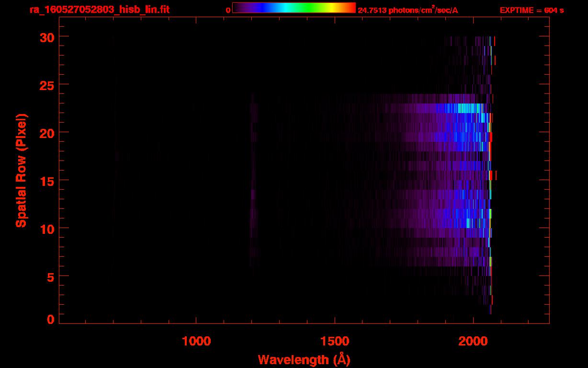Viewport: 588px width, 368px height.
Task: Click the EXPTIME = 604 s label
Action: [x=531, y=10]
